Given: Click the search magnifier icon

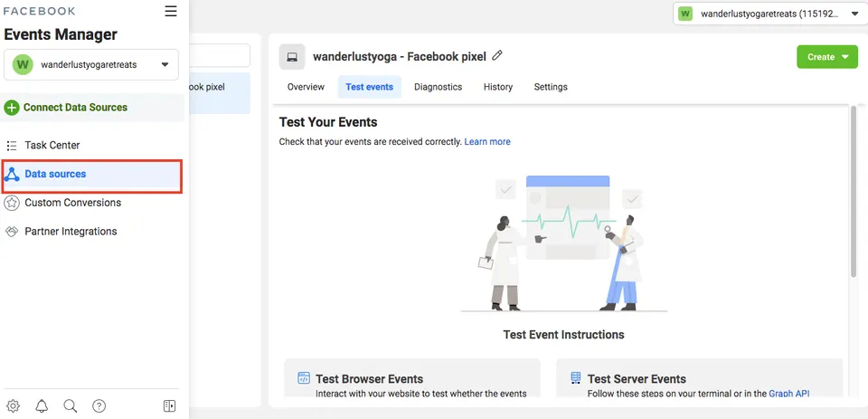Looking at the screenshot, I should 71,405.
